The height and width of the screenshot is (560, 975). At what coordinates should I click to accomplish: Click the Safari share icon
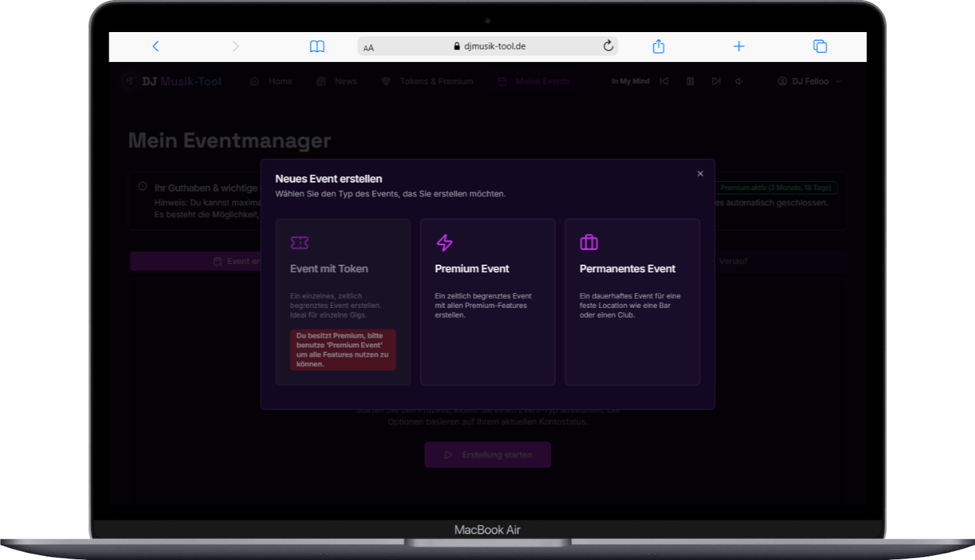(658, 47)
